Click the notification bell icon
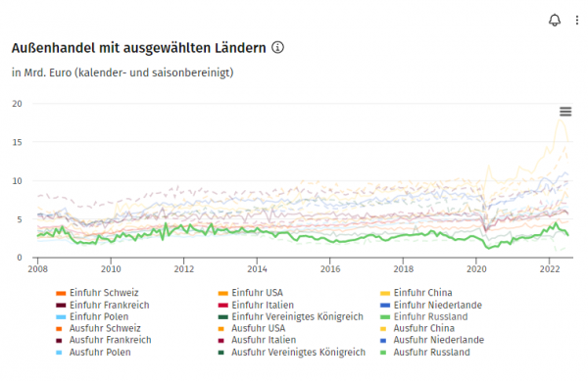This screenshot has width=588, height=381. pyautogui.click(x=555, y=21)
